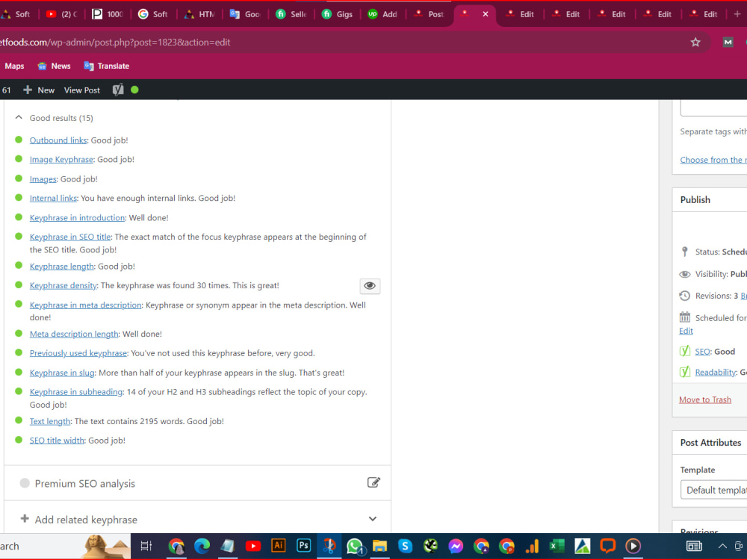747x560 pixels.
Task: Open YouTube app in the taskbar
Action: tap(253, 546)
